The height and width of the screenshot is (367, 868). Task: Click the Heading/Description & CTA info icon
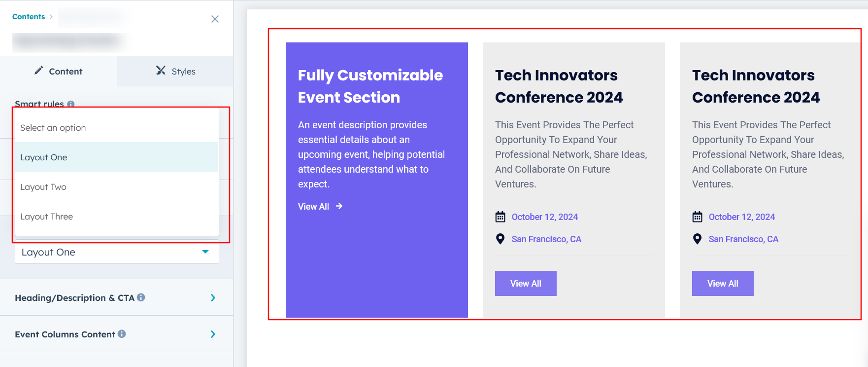(x=141, y=297)
